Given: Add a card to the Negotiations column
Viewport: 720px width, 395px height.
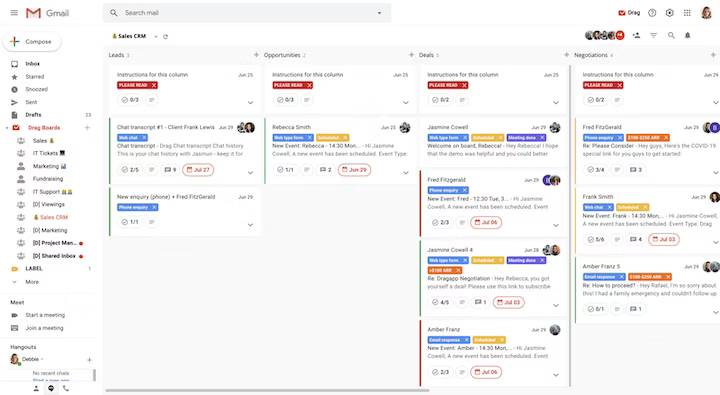Looking at the screenshot, I should click(x=713, y=55).
